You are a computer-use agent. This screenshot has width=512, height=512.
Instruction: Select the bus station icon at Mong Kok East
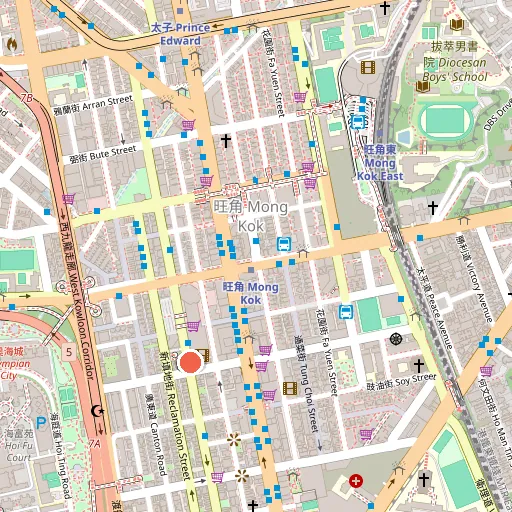357,122
